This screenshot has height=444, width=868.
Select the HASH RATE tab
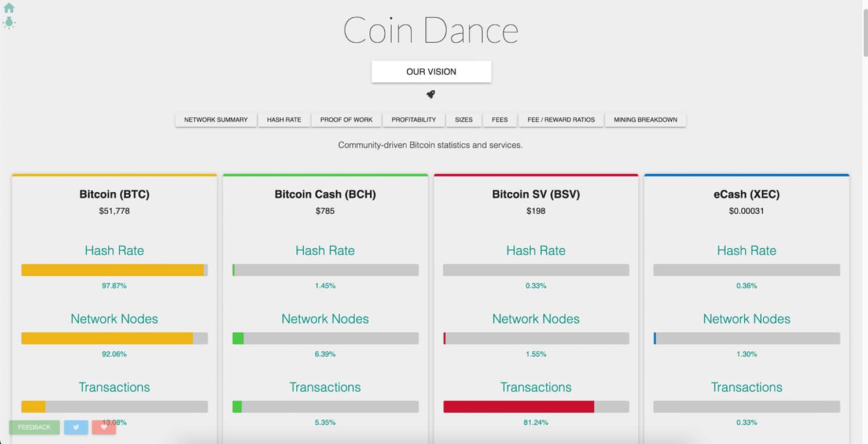click(x=284, y=120)
